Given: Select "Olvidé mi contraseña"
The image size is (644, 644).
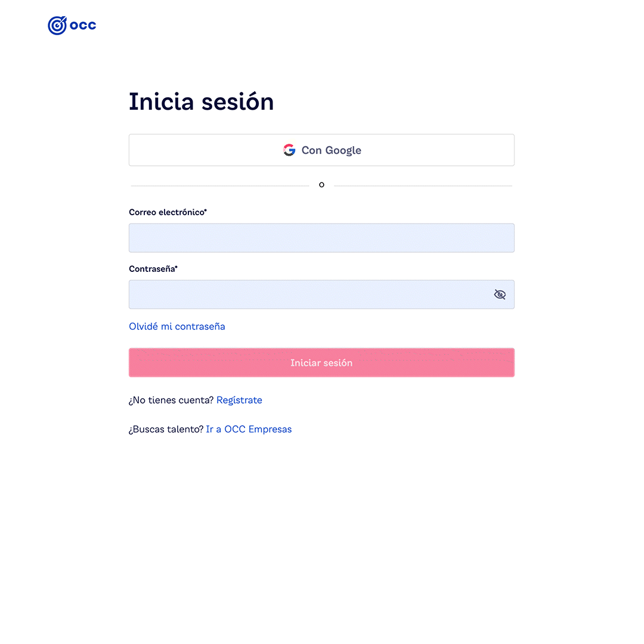Looking at the screenshot, I should (x=177, y=326).
